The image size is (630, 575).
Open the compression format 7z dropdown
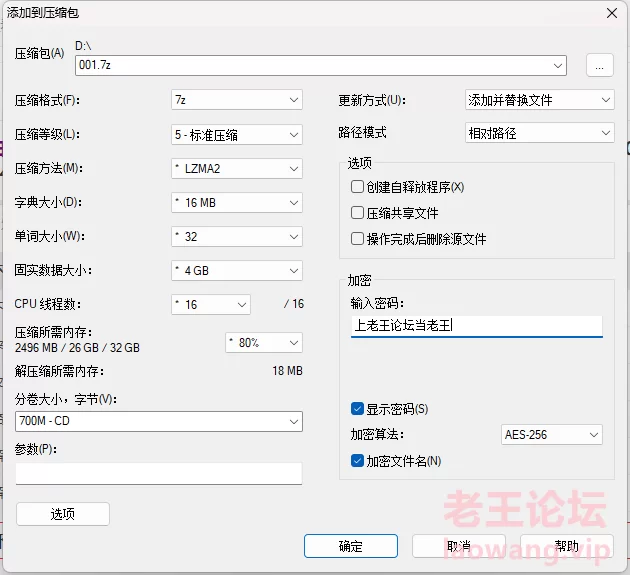click(236, 100)
